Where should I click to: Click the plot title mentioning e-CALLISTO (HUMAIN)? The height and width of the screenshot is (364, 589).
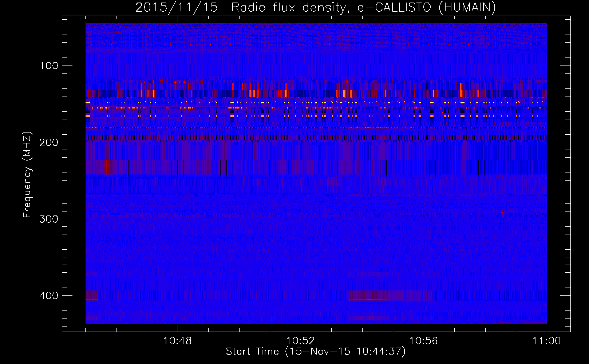click(x=316, y=7)
